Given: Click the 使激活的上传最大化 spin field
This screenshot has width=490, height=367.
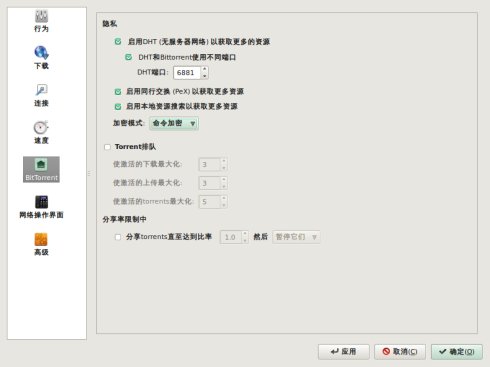Looking at the screenshot, I should pyautogui.click(x=213, y=183).
